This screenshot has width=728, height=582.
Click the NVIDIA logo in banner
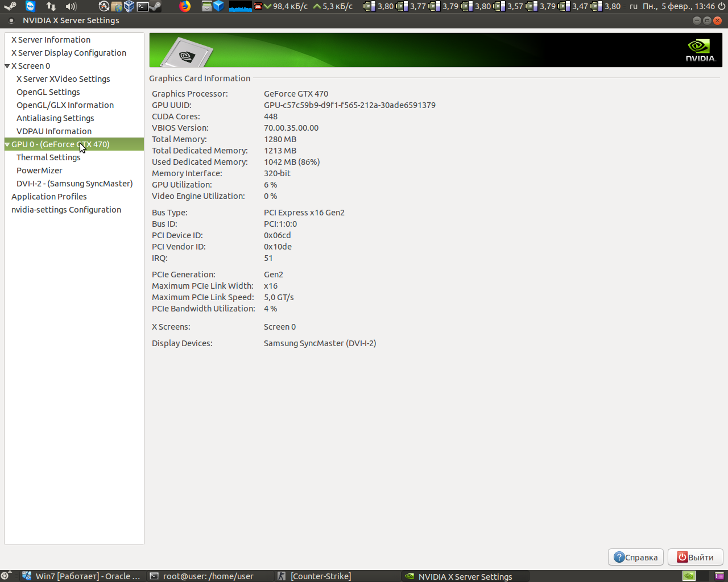[x=700, y=50]
